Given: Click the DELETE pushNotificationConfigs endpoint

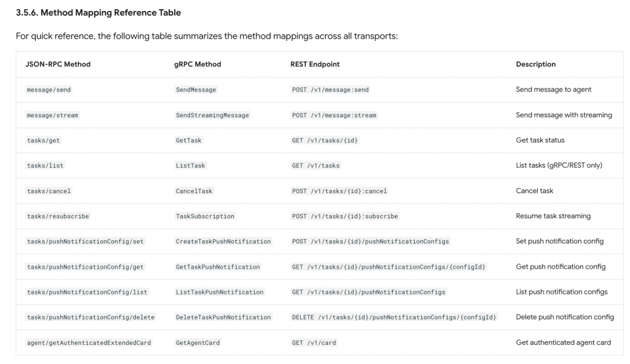Looking at the screenshot, I should point(394,317).
